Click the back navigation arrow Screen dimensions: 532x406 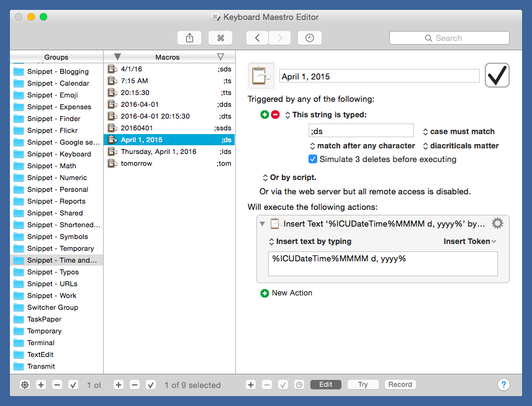(x=258, y=38)
